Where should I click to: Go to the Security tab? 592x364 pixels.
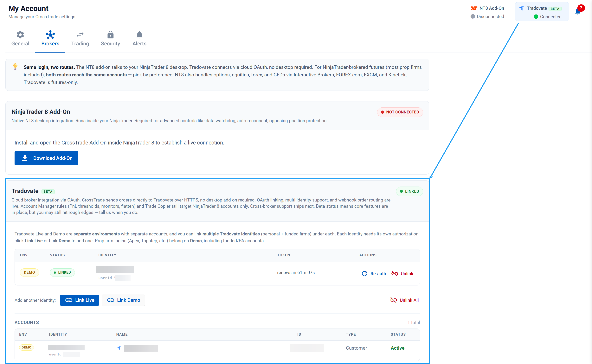pos(111,39)
